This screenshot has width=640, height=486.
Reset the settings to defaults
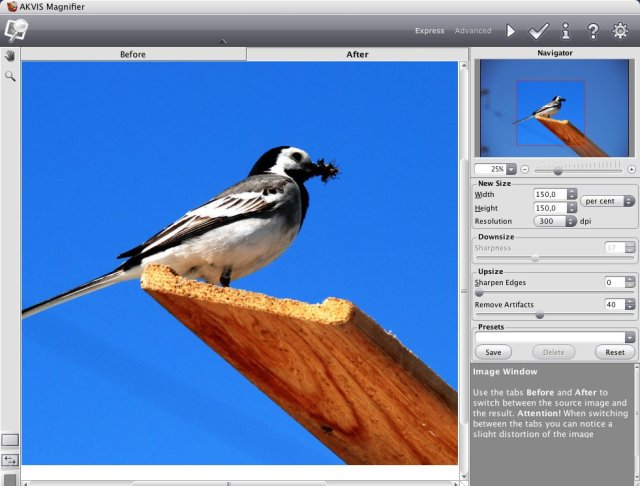tap(615, 352)
